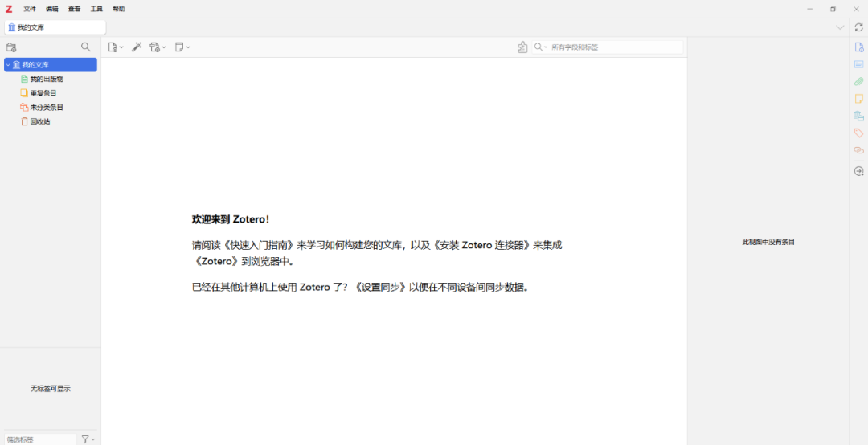
Task: Open the 工具 menu
Action: point(96,9)
